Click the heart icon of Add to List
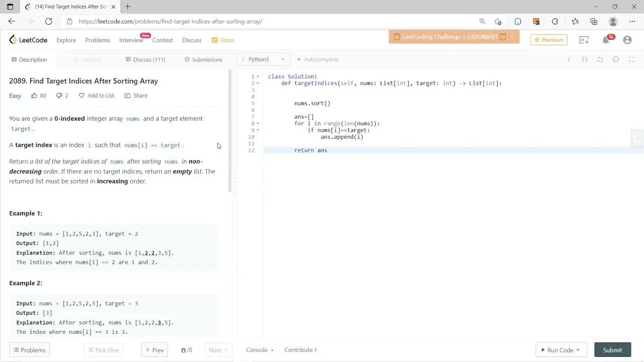644x362 pixels. pos(82,96)
